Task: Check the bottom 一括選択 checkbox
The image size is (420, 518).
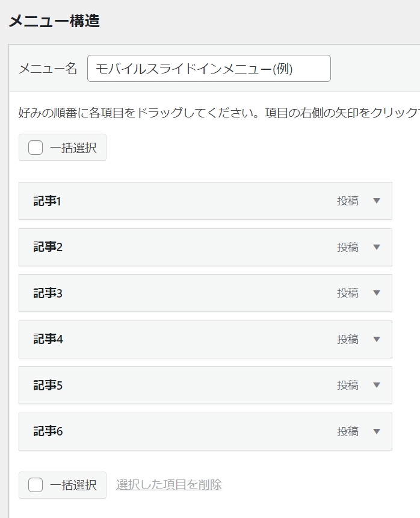Action: tap(36, 485)
